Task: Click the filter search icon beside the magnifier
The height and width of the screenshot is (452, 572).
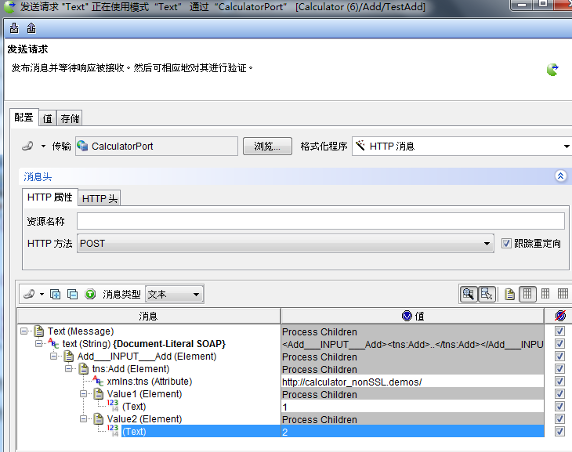Action: pyautogui.click(x=487, y=294)
